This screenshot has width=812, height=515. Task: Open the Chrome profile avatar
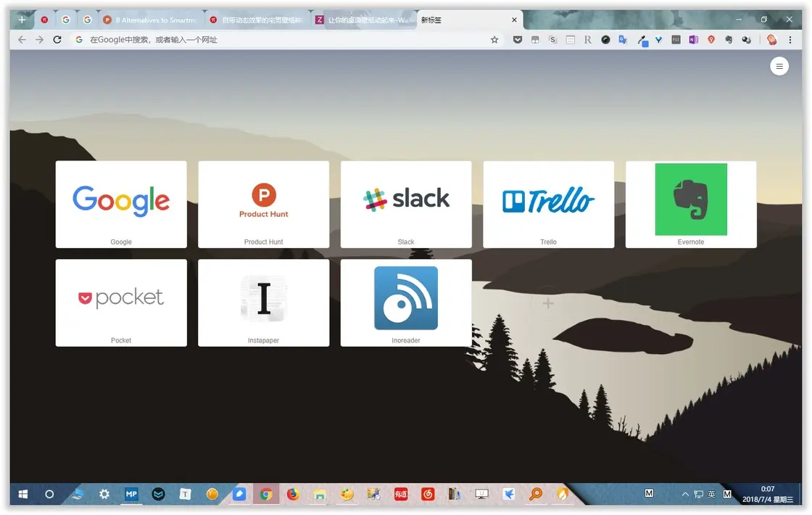(771, 39)
